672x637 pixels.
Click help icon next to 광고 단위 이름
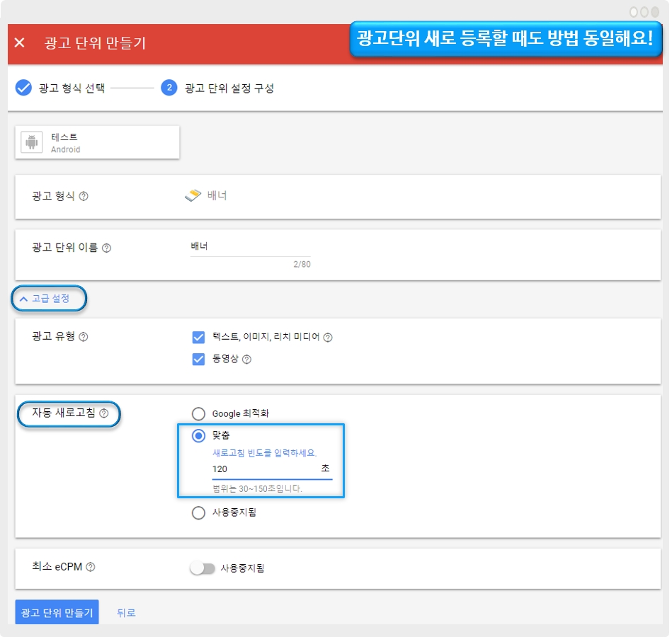tap(107, 248)
